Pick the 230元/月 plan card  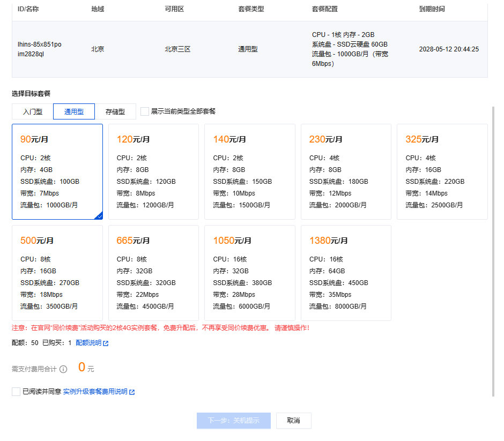click(346, 172)
